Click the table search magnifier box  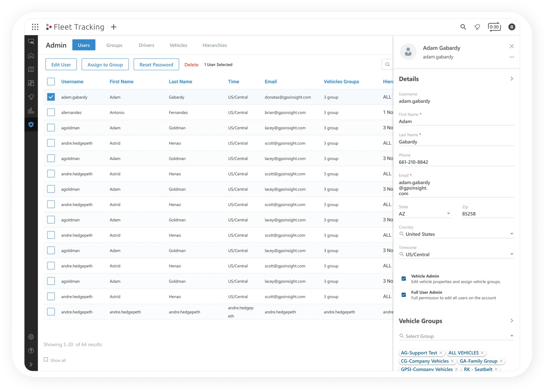[387, 64]
